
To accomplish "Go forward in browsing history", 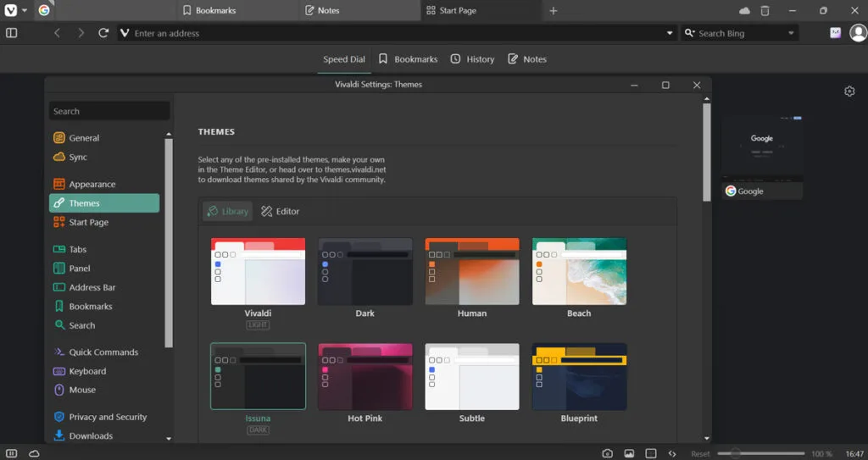I will point(81,33).
